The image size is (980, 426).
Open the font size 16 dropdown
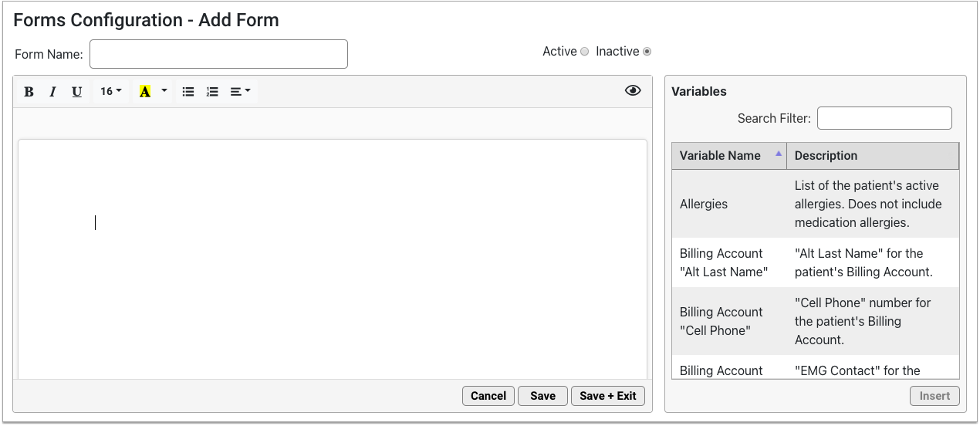(111, 92)
